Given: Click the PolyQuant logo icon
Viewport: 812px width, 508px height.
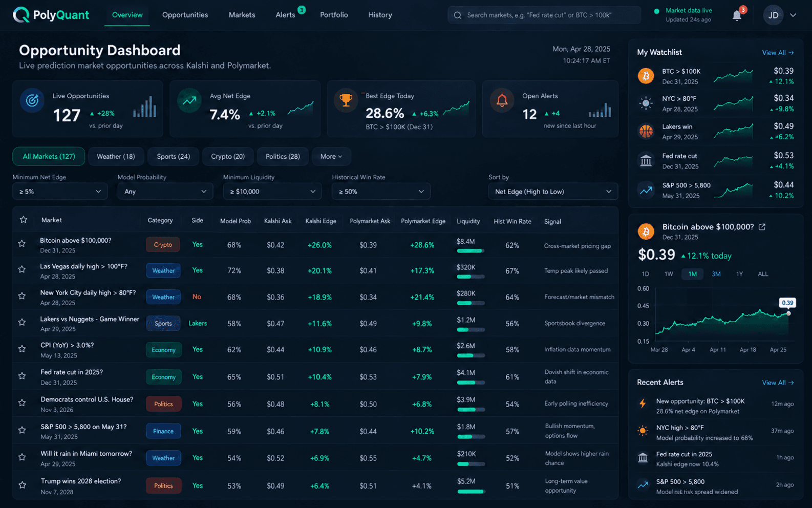Looking at the screenshot, I should (x=21, y=15).
